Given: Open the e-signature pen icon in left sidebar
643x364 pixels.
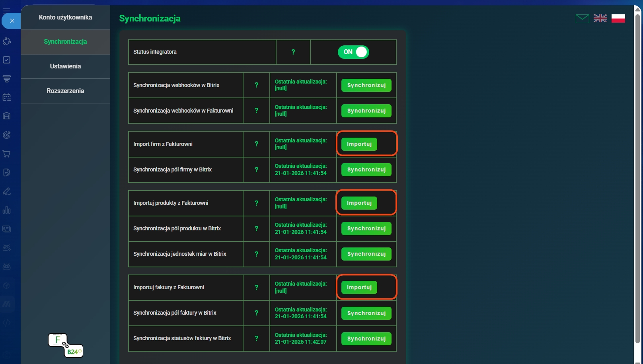Looking at the screenshot, I should tap(7, 191).
